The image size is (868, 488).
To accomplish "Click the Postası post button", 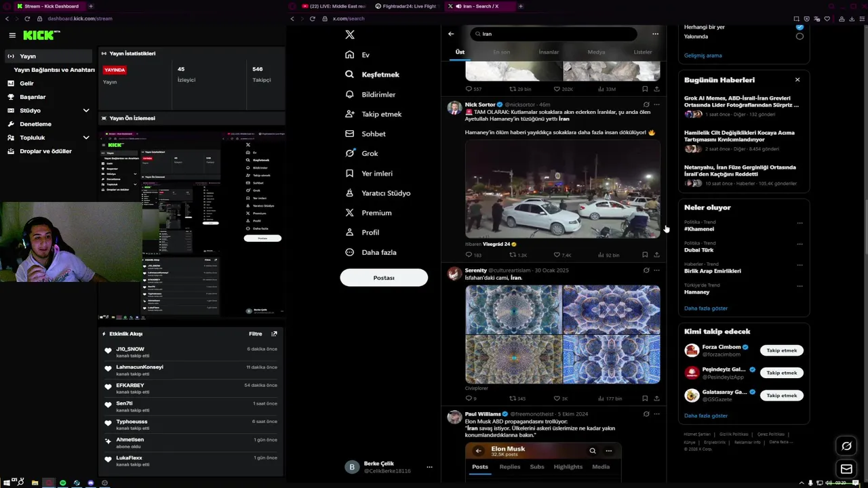I will click(384, 278).
